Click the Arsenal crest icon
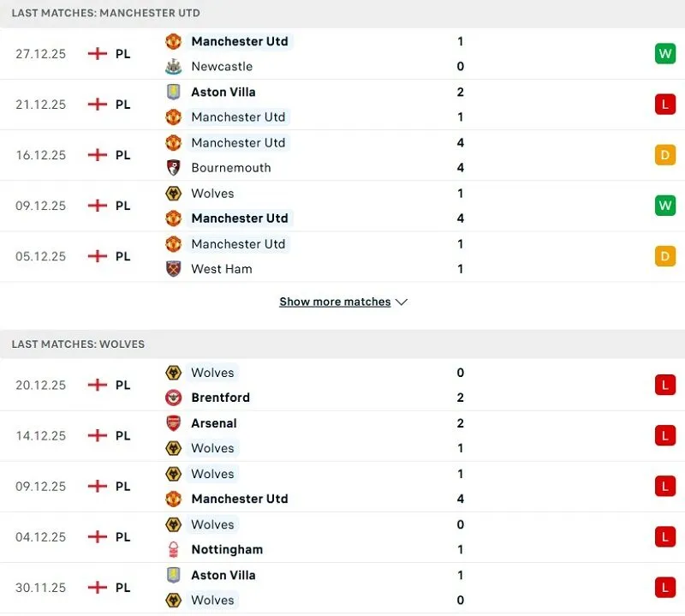685x616 pixels. click(173, 422)
